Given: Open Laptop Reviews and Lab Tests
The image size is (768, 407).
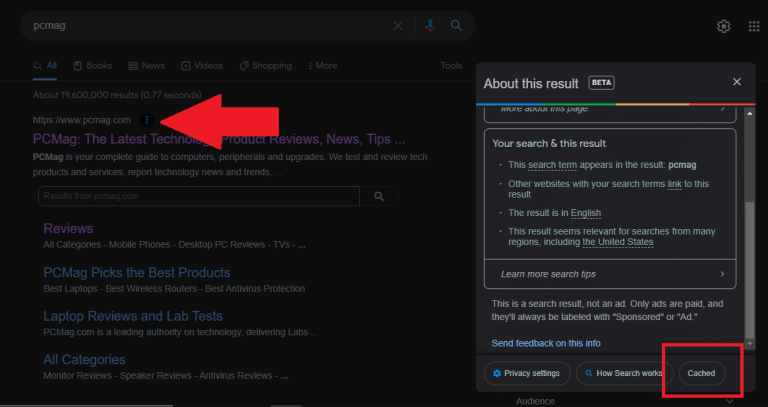Looking at the screenshot, I should [x=133, y=316].
